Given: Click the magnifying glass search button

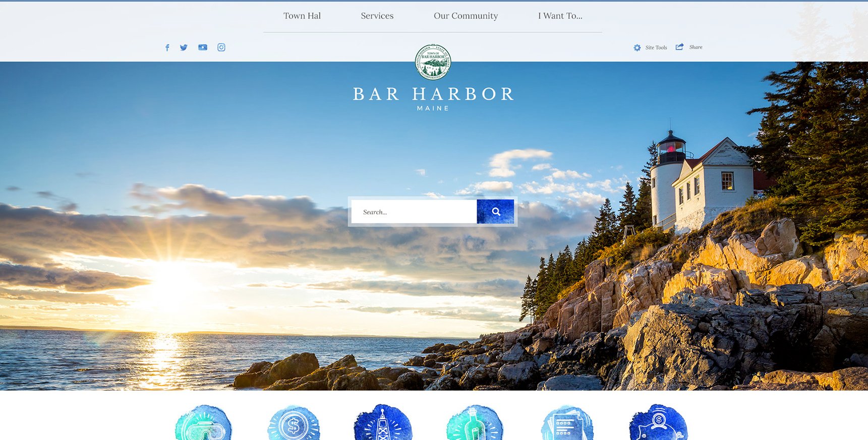Looking at the screenshot, I should click(x=496, y=212).
